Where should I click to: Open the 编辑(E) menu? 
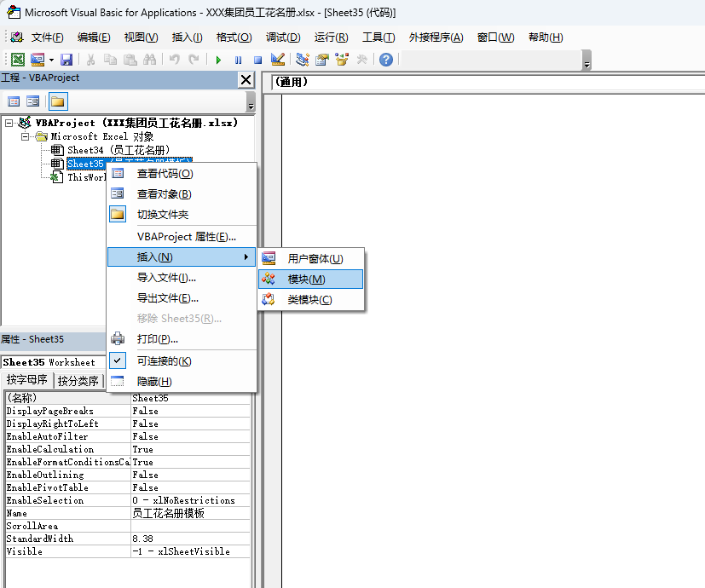point(94,37)
